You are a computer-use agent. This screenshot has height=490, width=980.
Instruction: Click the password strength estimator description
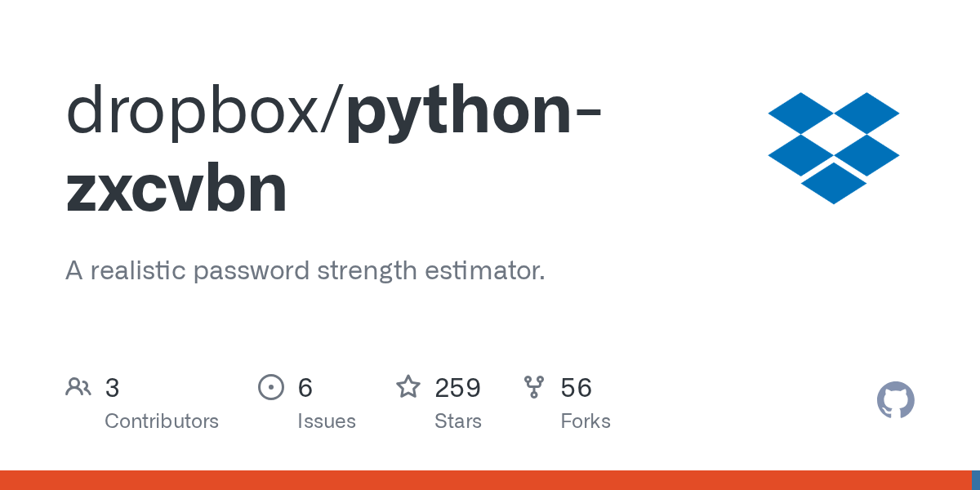[305, 270]
